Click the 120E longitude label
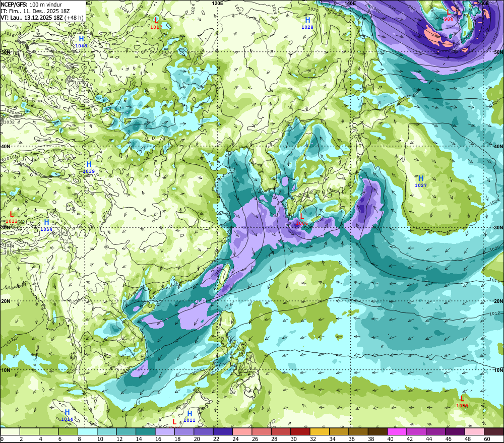 [218, 3]
